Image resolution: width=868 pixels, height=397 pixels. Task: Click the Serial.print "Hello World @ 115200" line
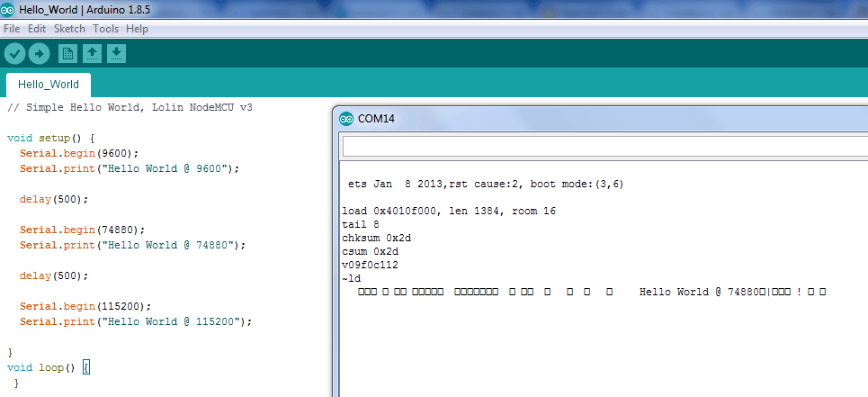[136, 321]
